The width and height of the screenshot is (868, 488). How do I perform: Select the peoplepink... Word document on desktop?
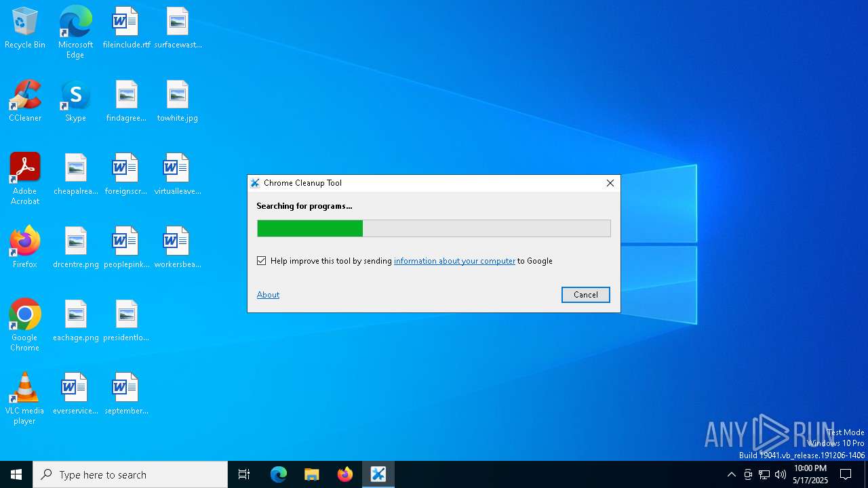pos(126,247)
